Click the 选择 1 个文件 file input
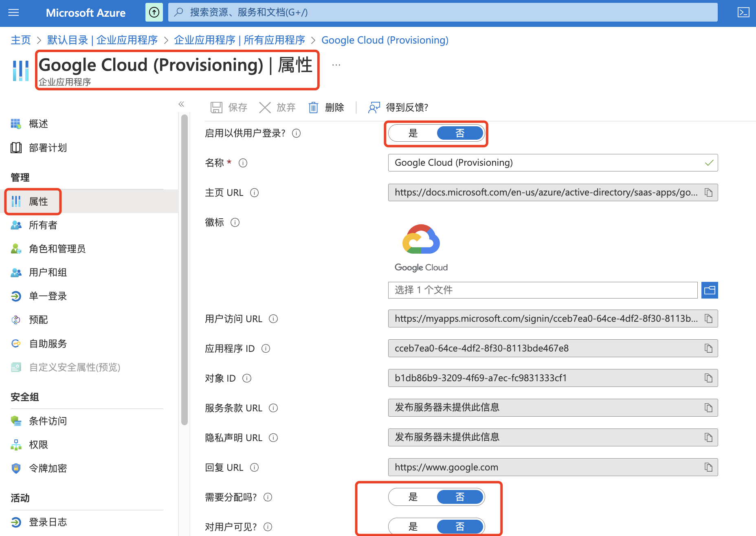The height and width of the screenshot is (536, 756). coord(543,290)
